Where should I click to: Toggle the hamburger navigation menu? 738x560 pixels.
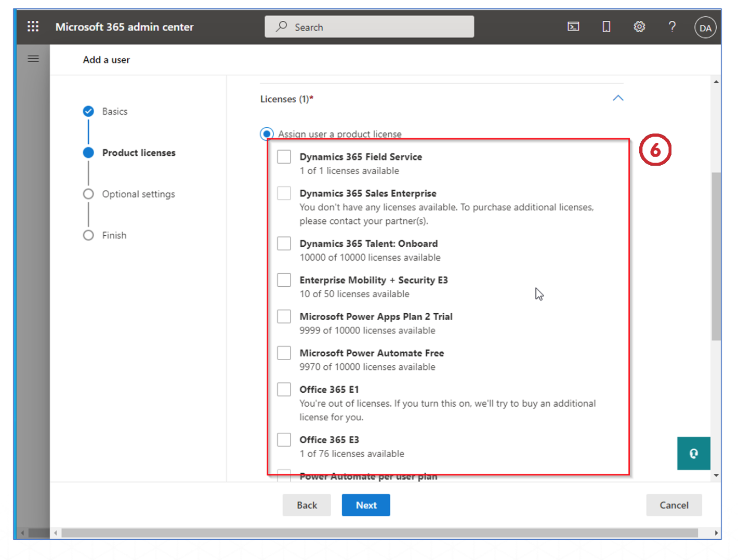click(33, 59)
